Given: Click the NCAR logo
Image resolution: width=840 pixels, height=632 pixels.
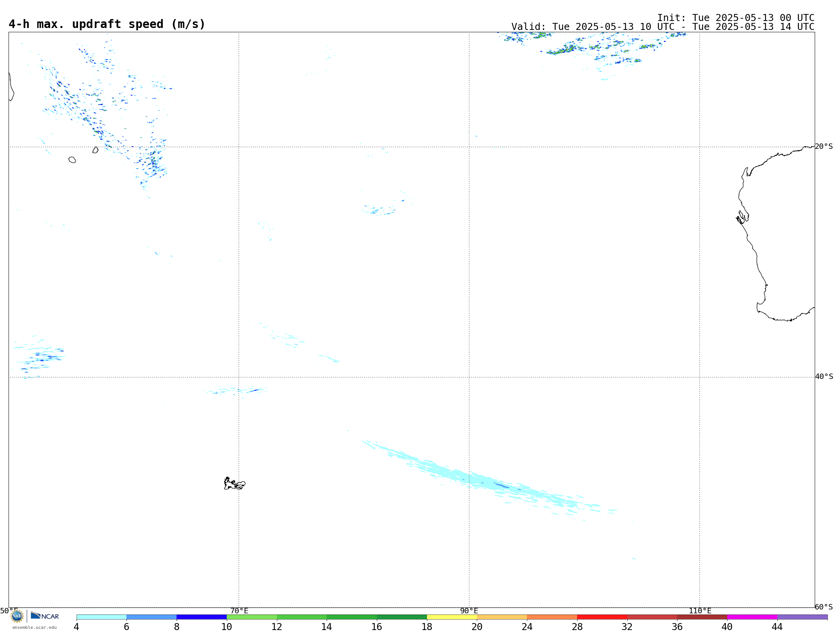Looking at the screenshot, I should tap(45, 616).
